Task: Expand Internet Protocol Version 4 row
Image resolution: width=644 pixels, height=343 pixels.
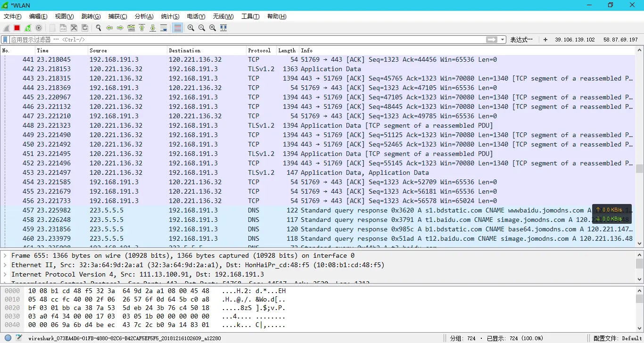Action: tap(5, 274)
